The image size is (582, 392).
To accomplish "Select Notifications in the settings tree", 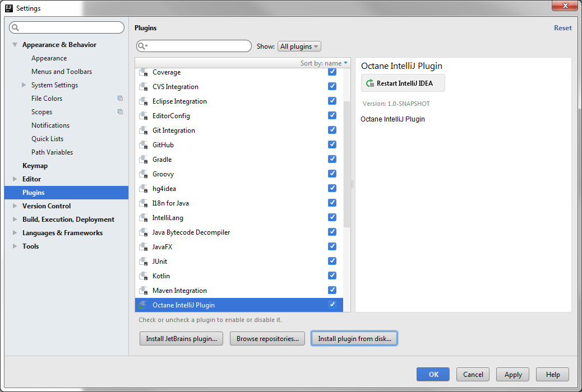I will tap(50, 125).
